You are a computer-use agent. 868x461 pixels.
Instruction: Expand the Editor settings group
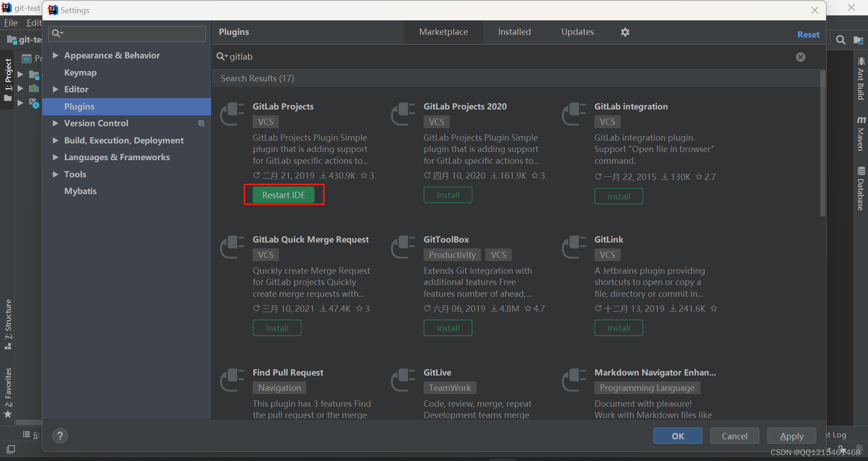pos(56,89)
